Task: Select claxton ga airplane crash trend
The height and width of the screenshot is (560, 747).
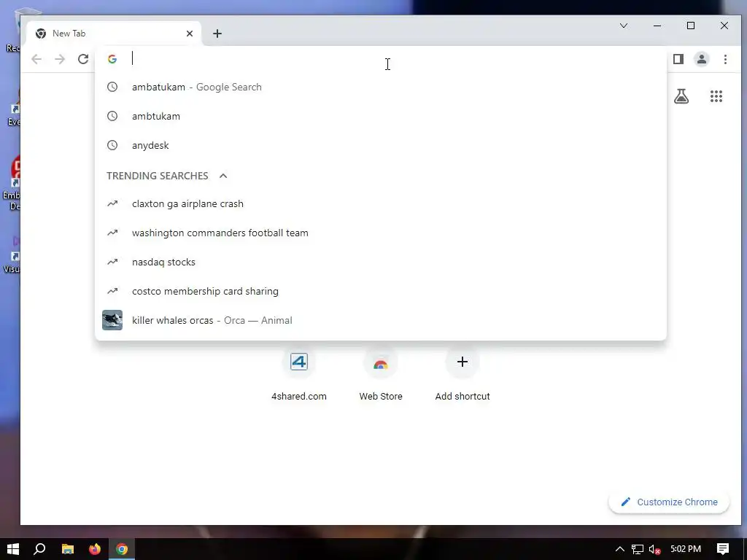Action: coord(381,204)
